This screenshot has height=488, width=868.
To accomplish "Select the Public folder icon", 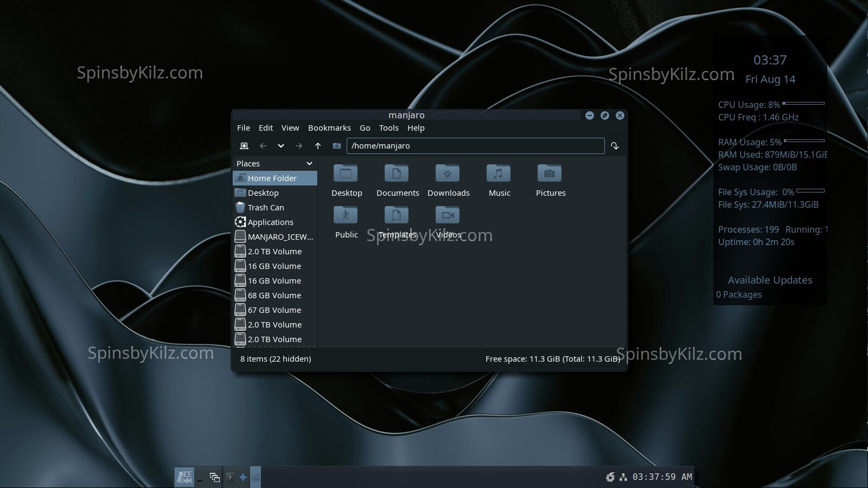I will pyautogui.click(x=346, y=215).
